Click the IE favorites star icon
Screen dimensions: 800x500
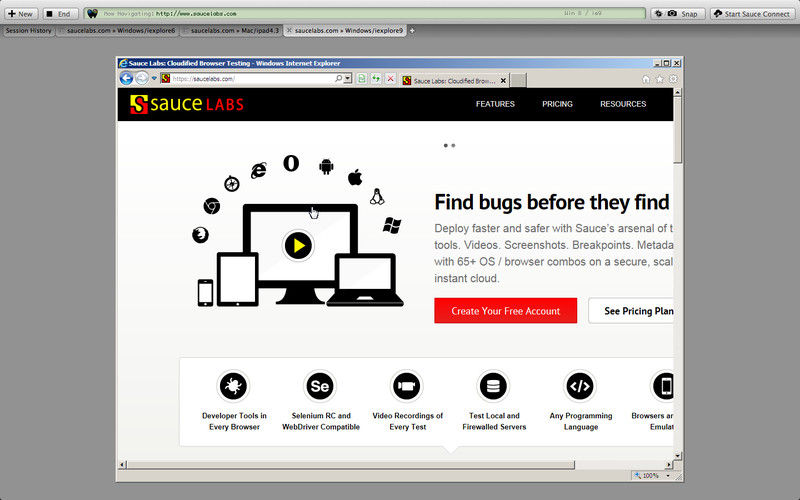click(x=660, y=79)
